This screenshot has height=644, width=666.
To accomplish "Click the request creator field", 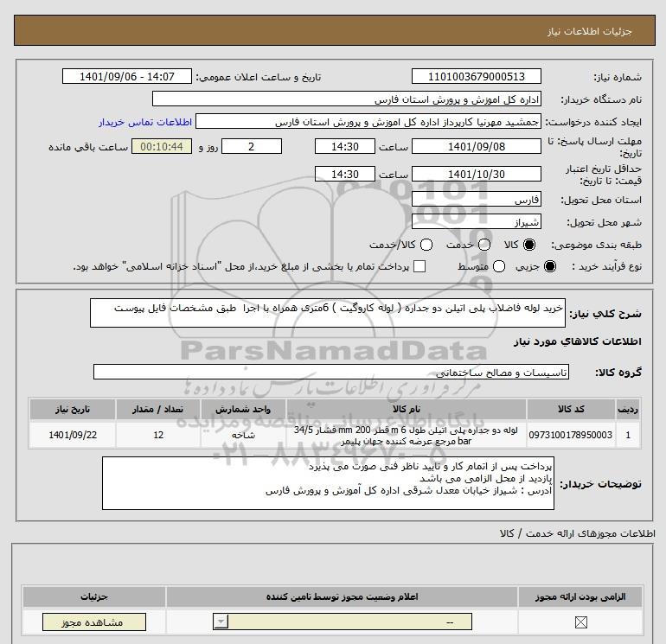I will point(368,122).
